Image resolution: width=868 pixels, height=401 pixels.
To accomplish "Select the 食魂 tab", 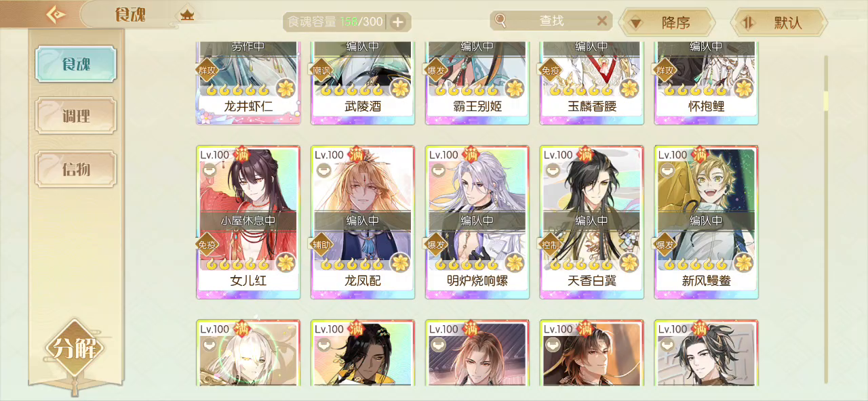I will (x=76, y=64).
